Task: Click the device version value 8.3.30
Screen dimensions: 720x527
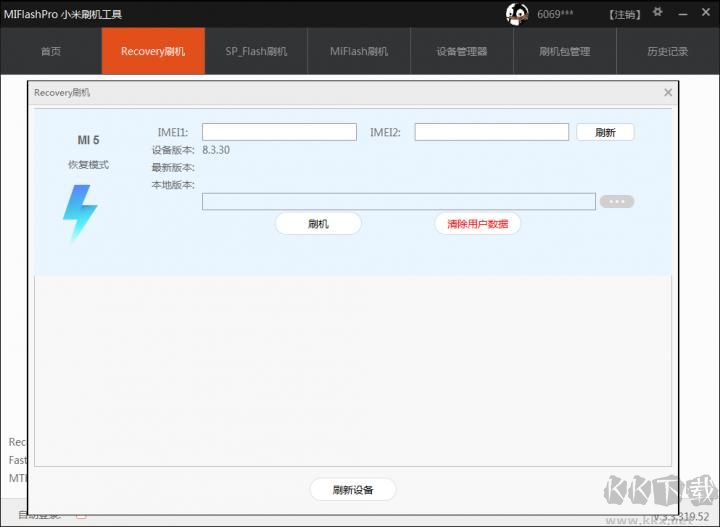Action: [x=216, y=150]
